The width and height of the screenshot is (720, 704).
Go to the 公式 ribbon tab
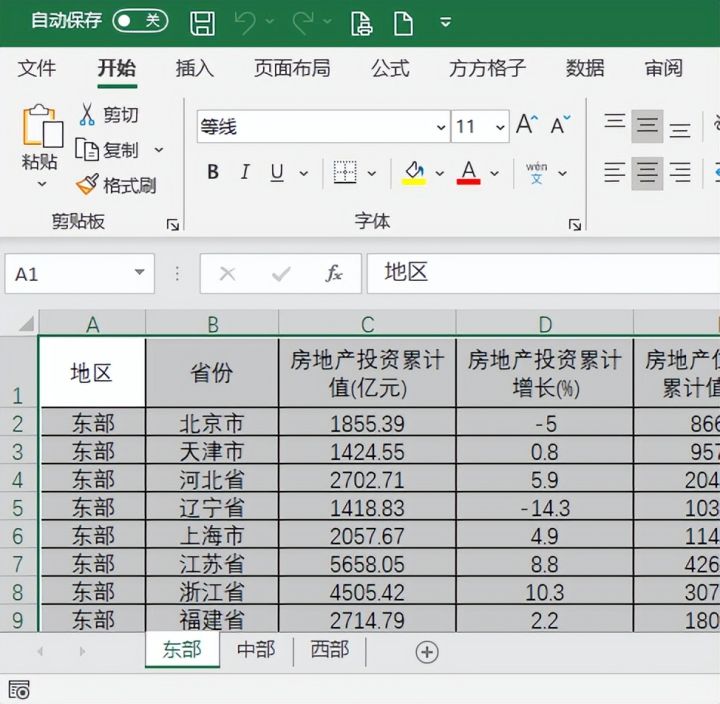pos(390,68)
